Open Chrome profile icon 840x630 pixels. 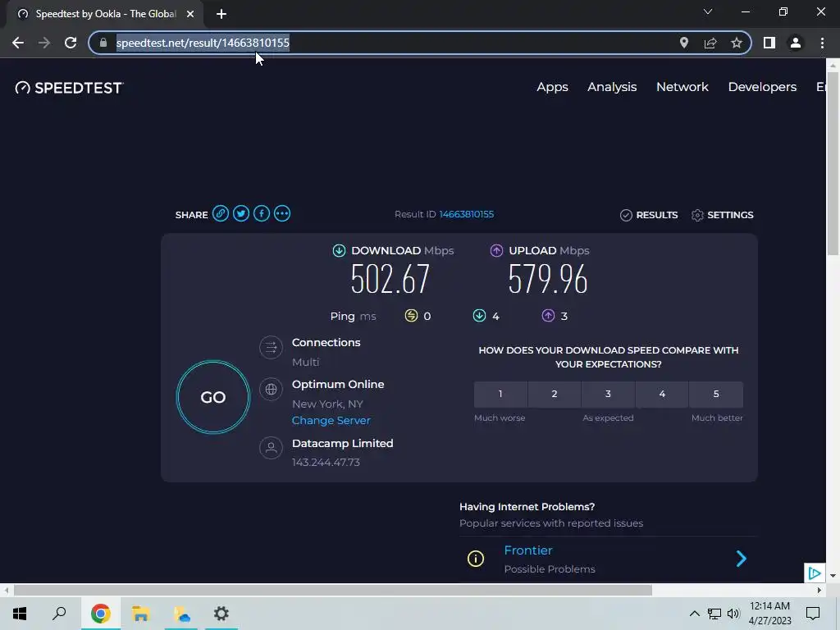pos(796,43)
